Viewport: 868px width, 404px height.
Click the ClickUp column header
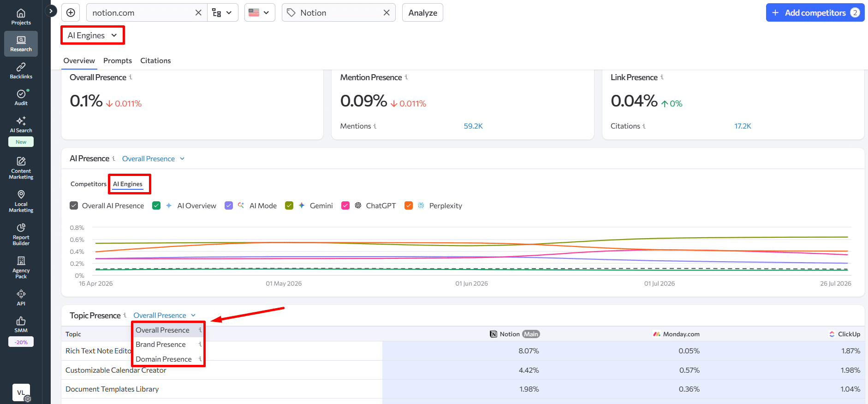[844, 334]
